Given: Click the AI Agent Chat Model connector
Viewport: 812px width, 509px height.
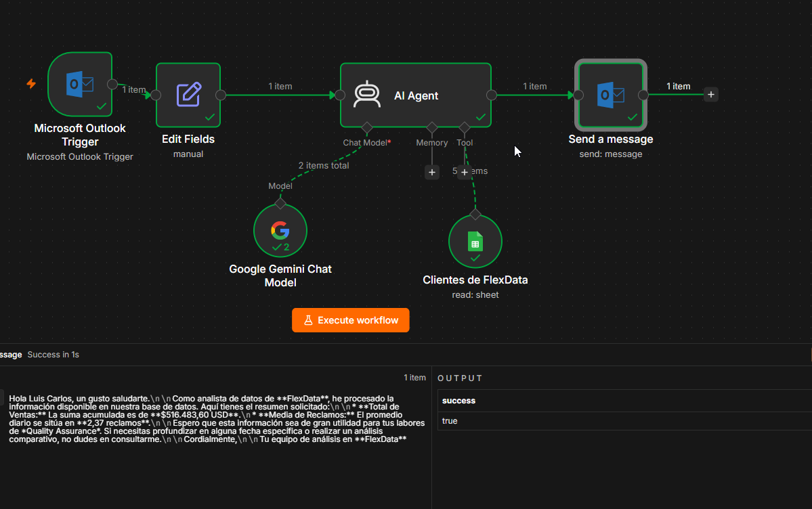Looking at the screenshot, I should coord(367,127).
